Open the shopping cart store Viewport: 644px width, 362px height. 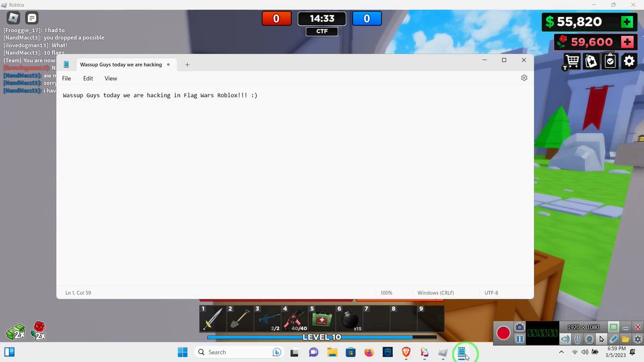(572, 61)
